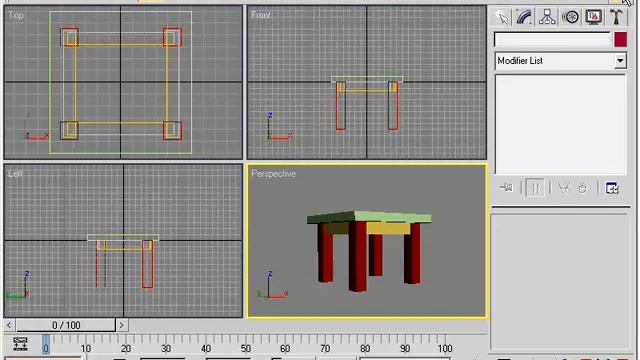Screen dimensions: 640x360
Task: Expand the Modifier List dropdown
Action: click(x=560, y=61)
